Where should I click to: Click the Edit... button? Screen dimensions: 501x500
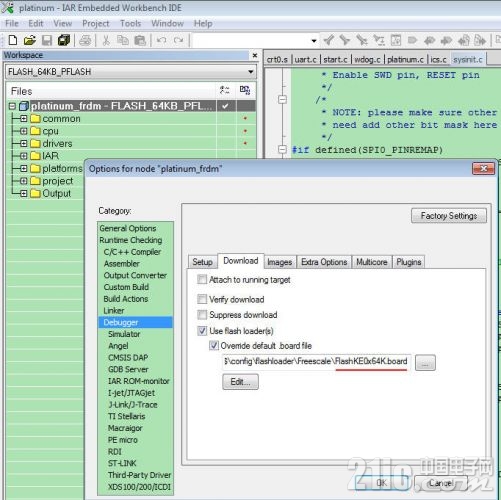point(240,382)
